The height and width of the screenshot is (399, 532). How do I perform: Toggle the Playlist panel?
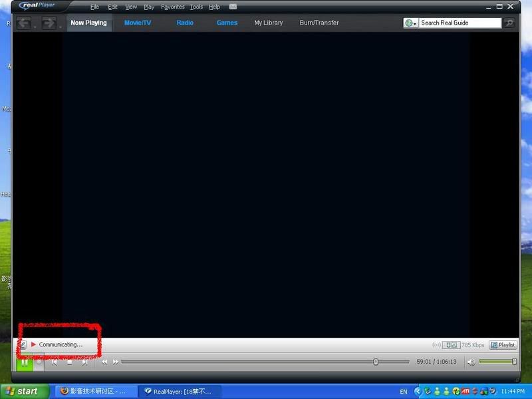click(503, 345)
